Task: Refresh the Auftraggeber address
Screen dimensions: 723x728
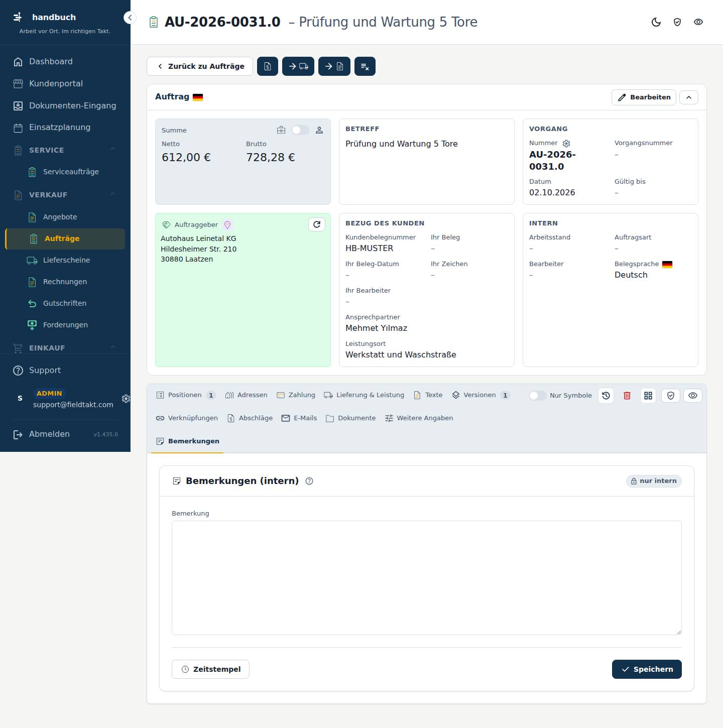Action: coord(317,224)
